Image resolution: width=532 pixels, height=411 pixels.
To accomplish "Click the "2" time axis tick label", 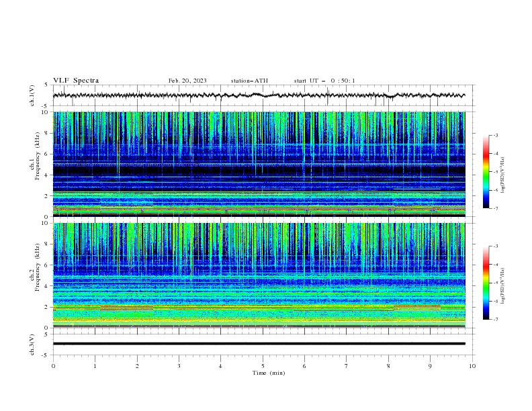I will pyautogui.click(x=137, y=366).
